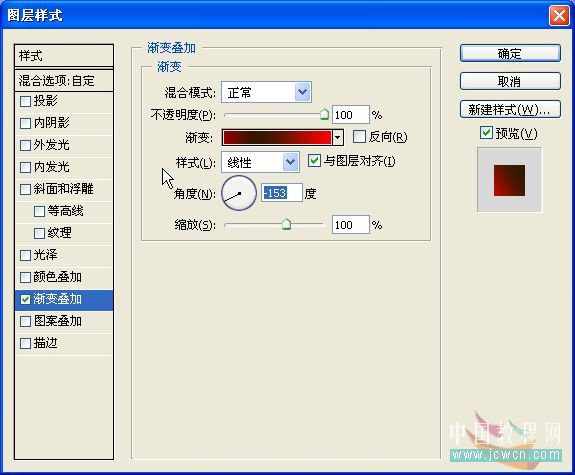Select the 渐变叠加 list row
This screenshot has height=475, width=575.
[64, 300]
